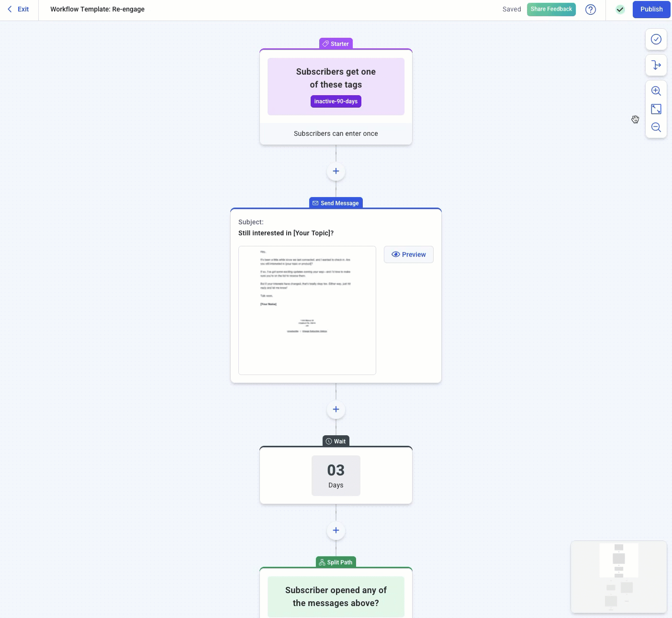
Task: Open help via the question mark icon
Action: point(591,9)
